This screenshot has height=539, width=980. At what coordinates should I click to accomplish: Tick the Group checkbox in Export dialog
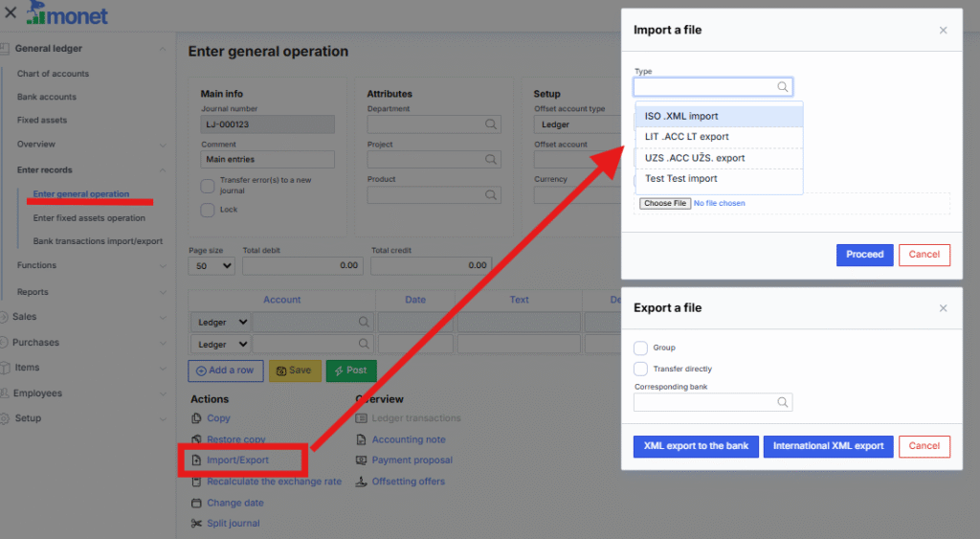tap(641, 348)
